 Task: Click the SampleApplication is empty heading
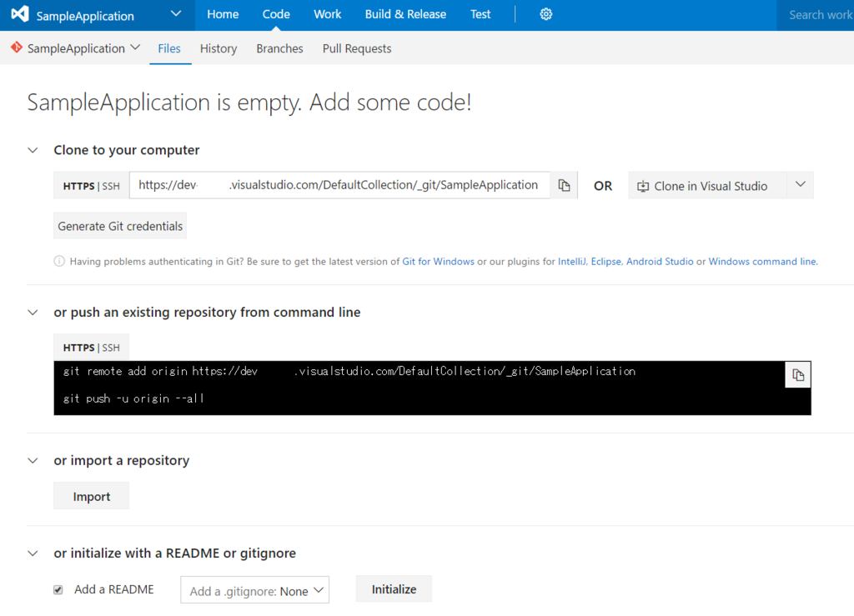point(249,103)
